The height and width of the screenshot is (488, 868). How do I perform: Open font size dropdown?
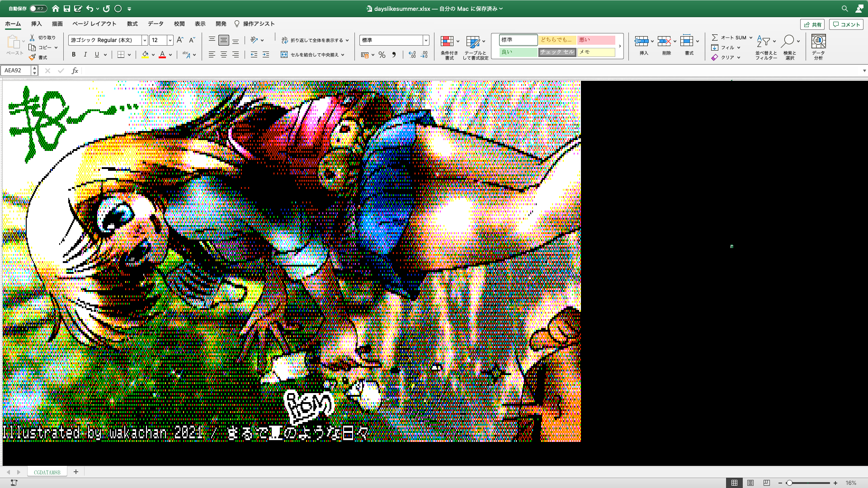(x=170, y=40)
